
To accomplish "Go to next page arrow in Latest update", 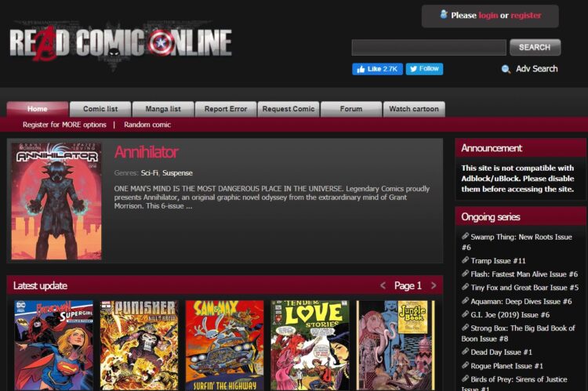I will (x=434, y=286).
